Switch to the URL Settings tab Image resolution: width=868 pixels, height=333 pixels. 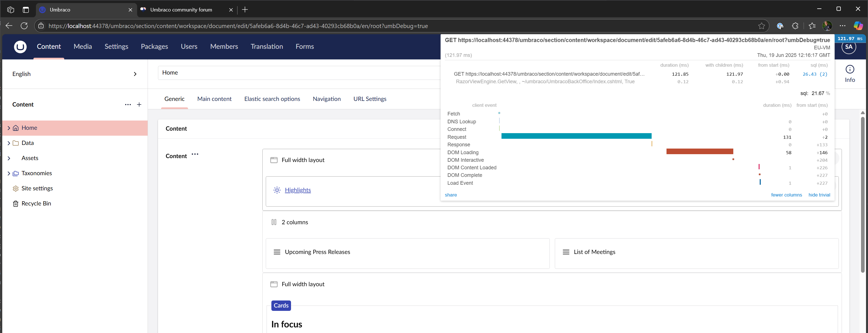pos(370,99)
